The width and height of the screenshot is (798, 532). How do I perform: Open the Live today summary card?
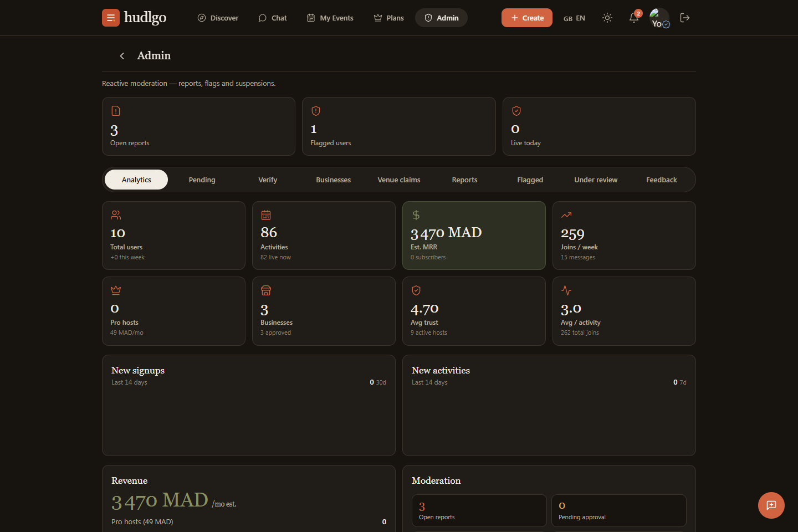click(599, 126)
